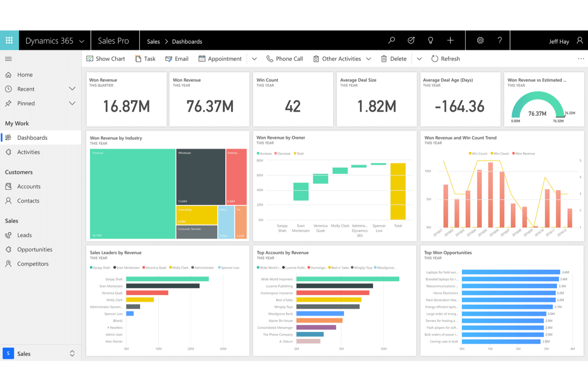Screen dimensions: 588x392
Task: Click the search magnifier icon
Action: (392, 40)
